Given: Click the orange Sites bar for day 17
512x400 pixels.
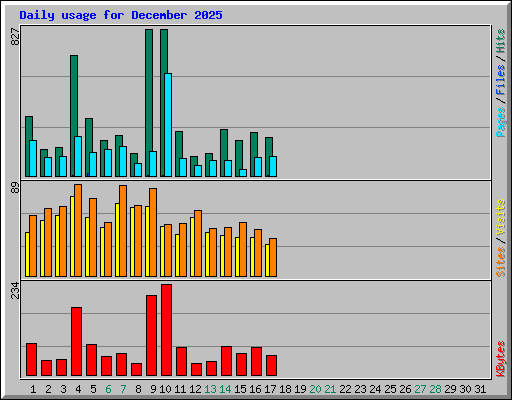Looking at the screenshot, I should 273,257.
